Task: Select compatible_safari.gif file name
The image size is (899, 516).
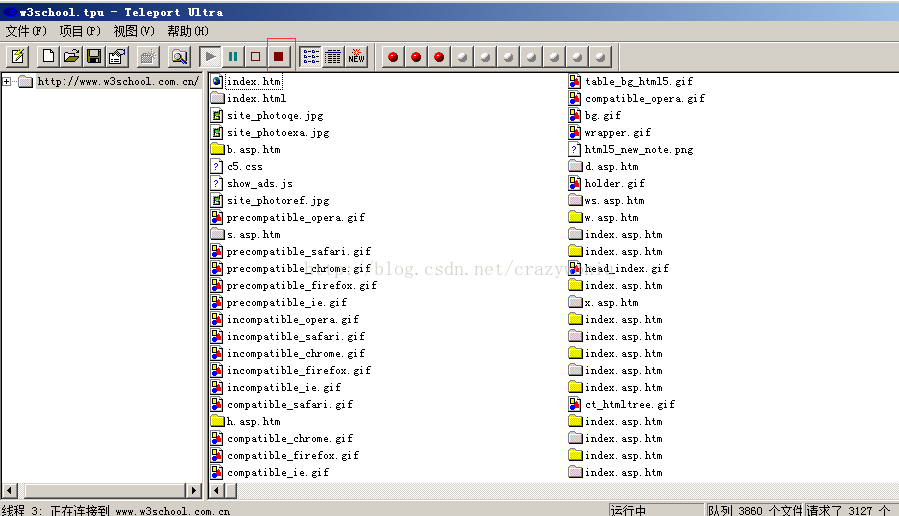Action: click(x=290, y=404)
